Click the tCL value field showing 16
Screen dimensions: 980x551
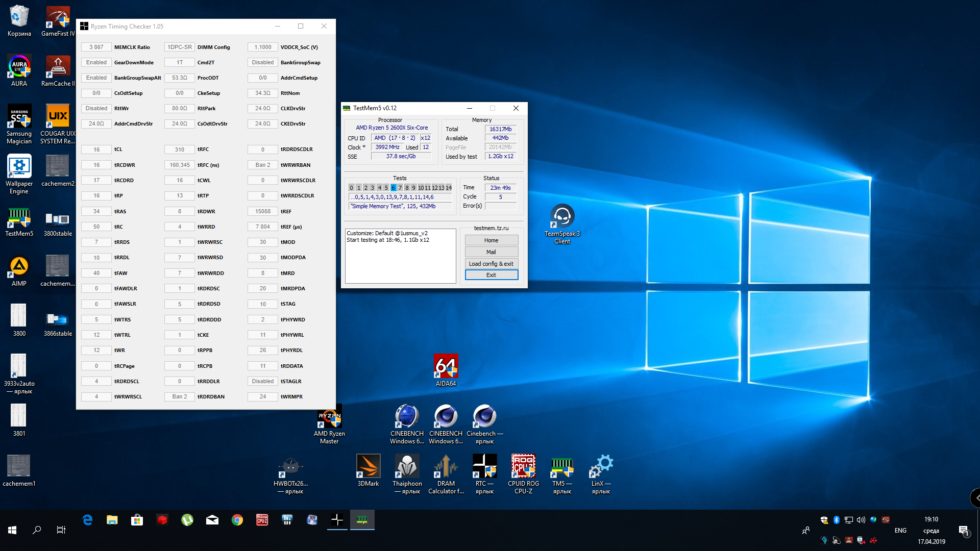coord(96,149)
